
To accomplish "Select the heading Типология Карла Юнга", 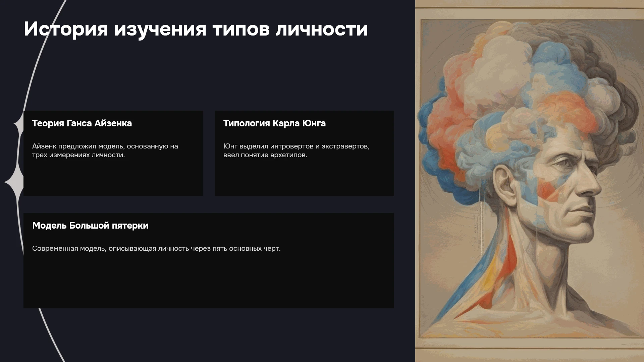I will [274, 123].
